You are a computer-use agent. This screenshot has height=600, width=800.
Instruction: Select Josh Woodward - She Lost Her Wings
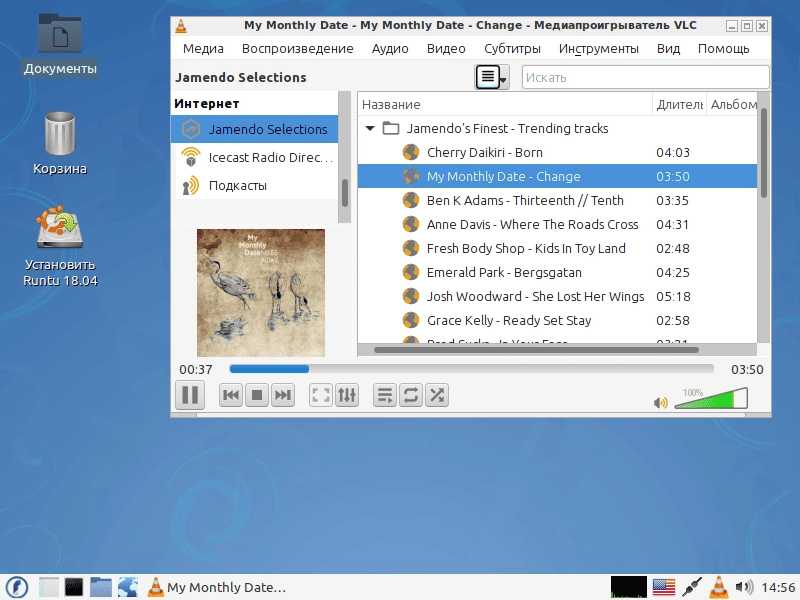[x=557, y=296]
